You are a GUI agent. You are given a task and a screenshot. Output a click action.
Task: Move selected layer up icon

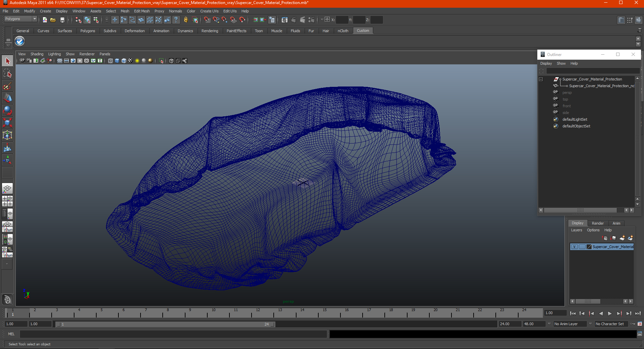point(605,238)
